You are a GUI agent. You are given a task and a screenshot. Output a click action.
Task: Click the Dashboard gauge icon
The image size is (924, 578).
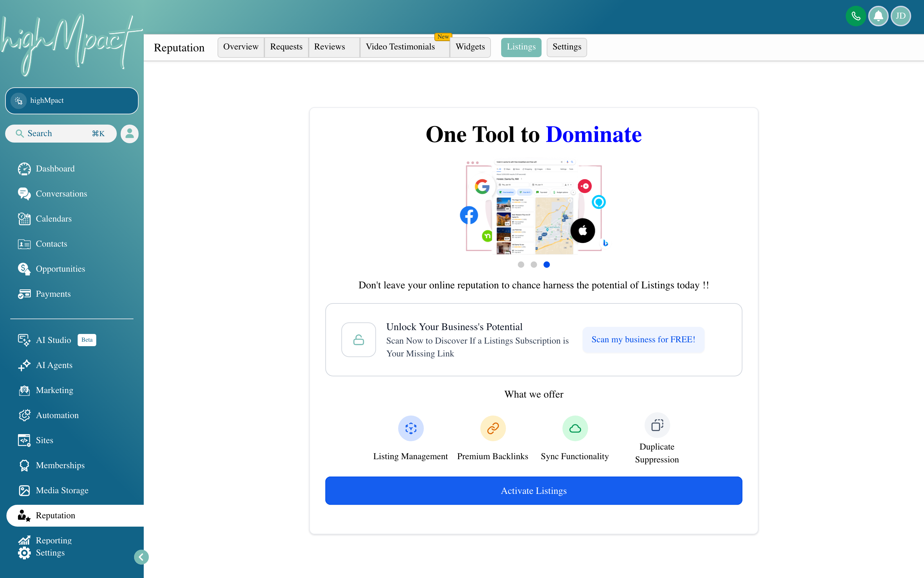pyautogui.click(x=24, y=169)
